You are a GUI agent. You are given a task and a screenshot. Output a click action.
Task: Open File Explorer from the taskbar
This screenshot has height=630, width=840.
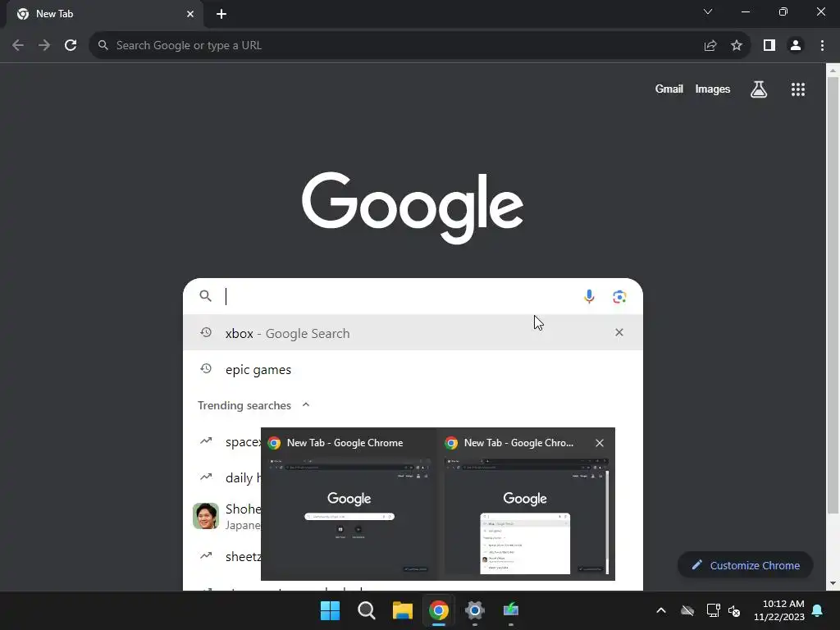click(x=402, y=610)
